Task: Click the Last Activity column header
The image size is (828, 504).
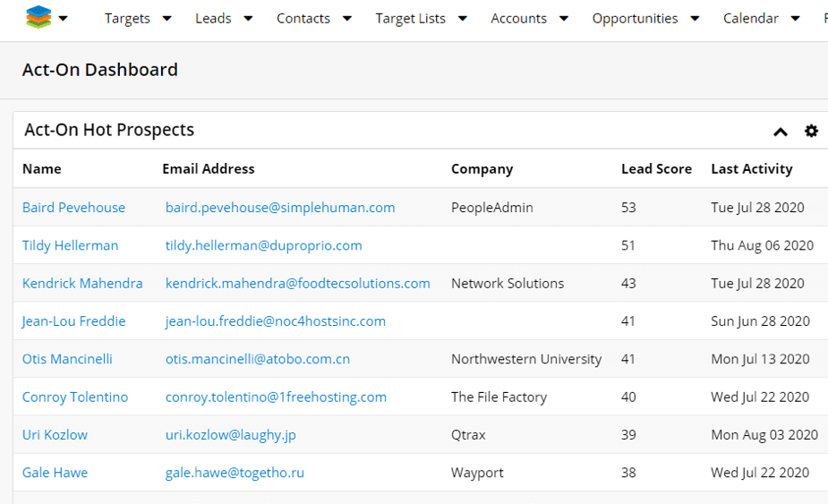Action: coord(751,169)
